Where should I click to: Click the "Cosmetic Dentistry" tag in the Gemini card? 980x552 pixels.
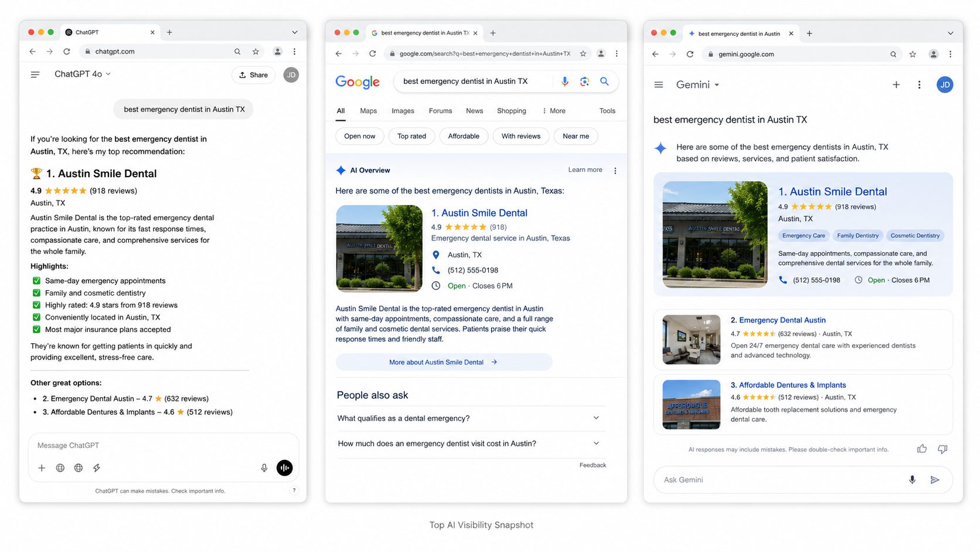click(x=915, y=236)
